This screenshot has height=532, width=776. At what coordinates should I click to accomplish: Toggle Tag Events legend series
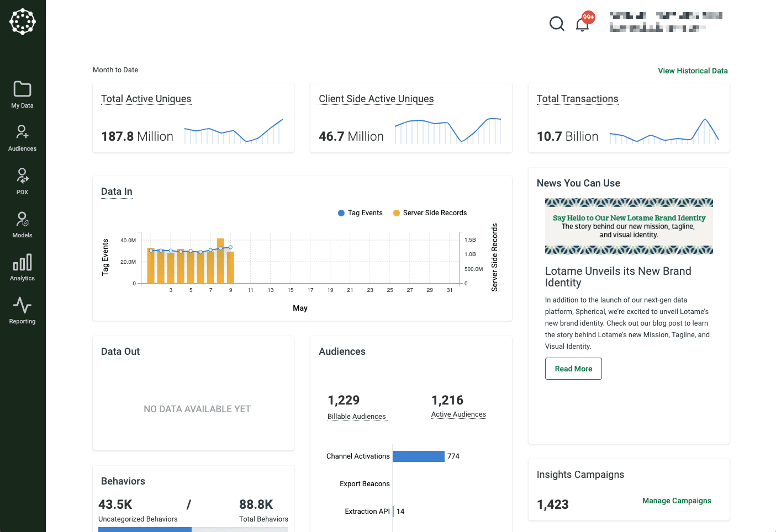click(360, 213)
